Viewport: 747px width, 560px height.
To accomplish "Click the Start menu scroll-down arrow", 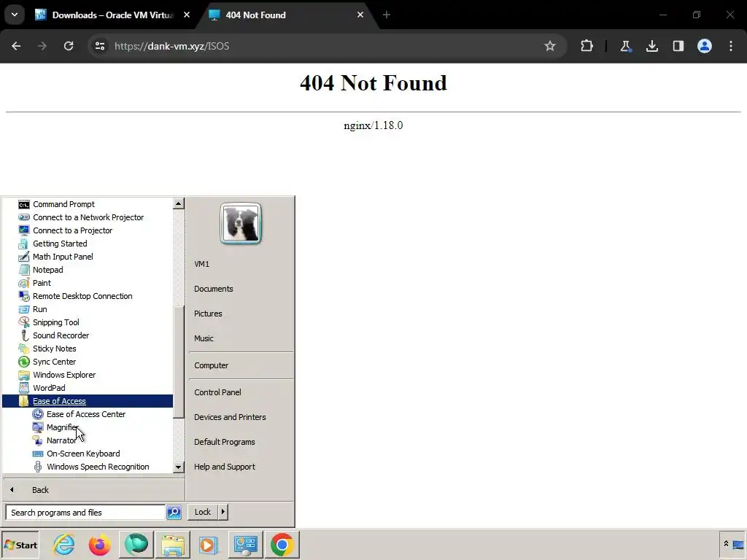I will (178, 467).
